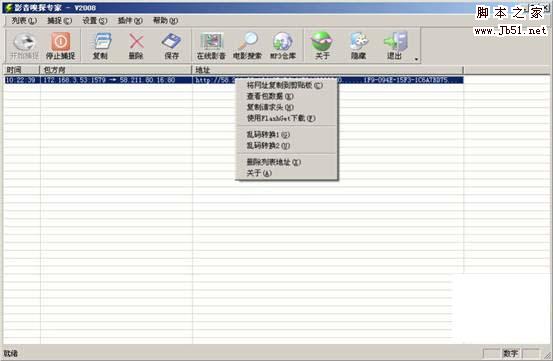
Task: Choose 查看包数据 in context menu
Action: click(x=286, y=96)
